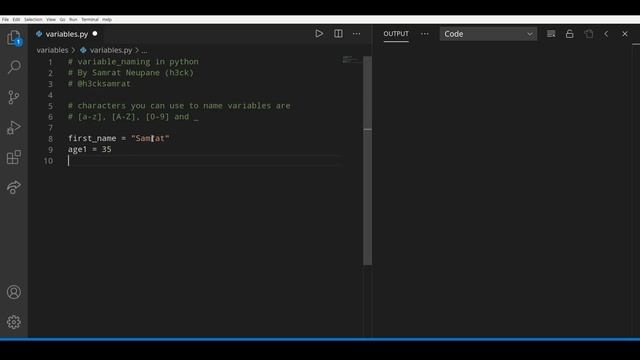Screen dimensions: 640x360
Task: Open the Run menu
Action: tap(73, 20)
